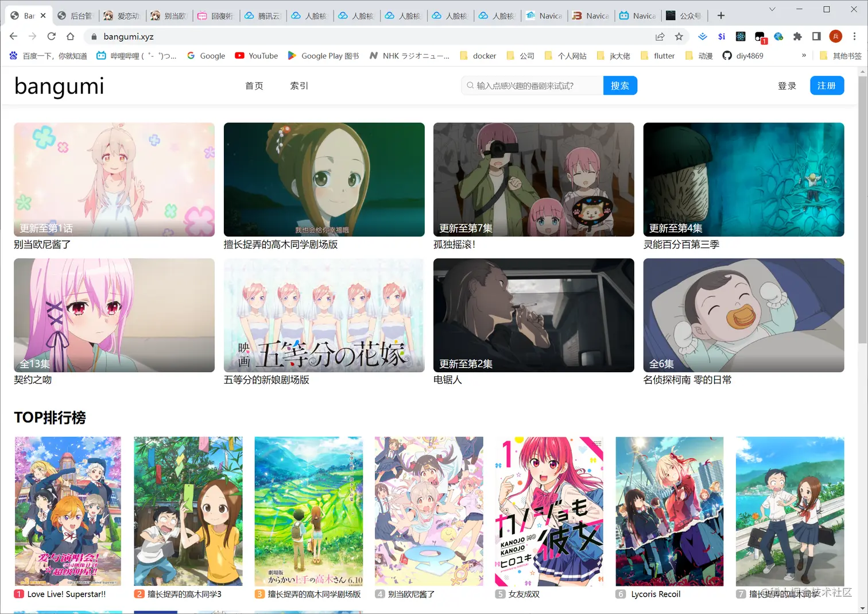
Task: Focus the anime search input field
Action: [532, 86]
